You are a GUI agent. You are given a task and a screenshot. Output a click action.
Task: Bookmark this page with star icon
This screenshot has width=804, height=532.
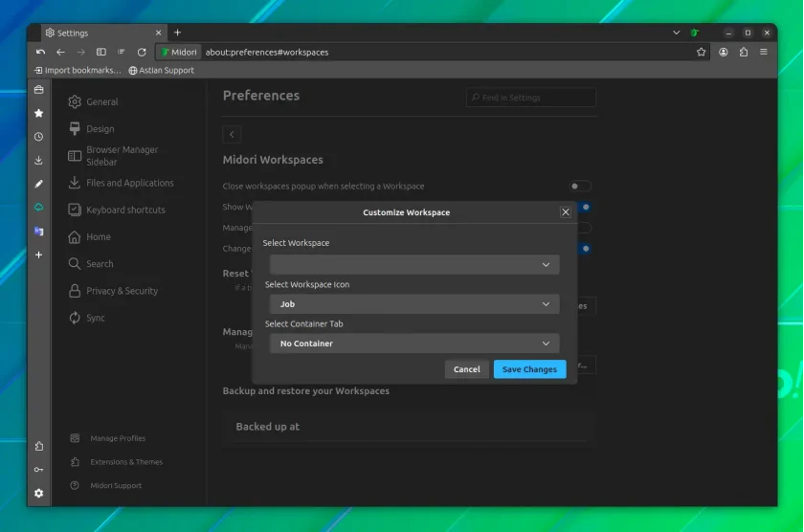701,52
